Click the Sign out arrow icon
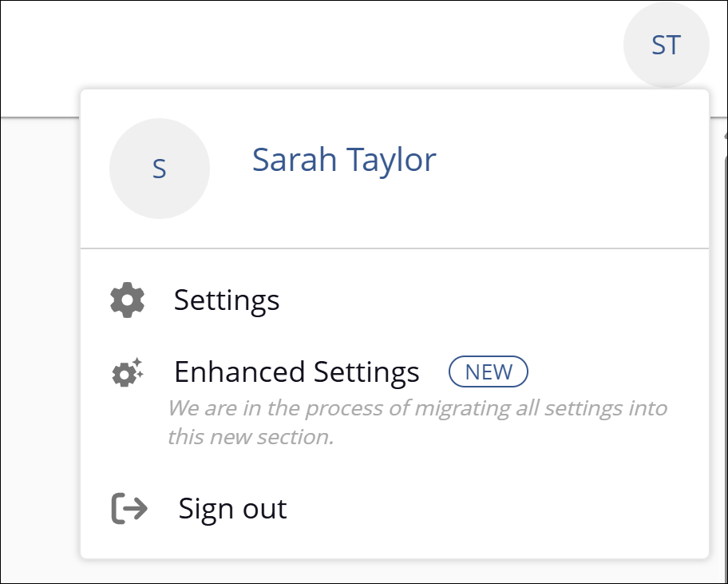The height and width of the screenshot is (584, 728). [x=129, y=509]
